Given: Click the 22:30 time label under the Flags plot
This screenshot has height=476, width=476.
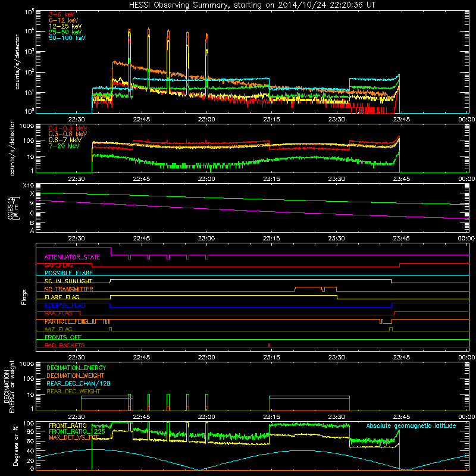Looking at the screenshot, I should (x=77, y=358).
